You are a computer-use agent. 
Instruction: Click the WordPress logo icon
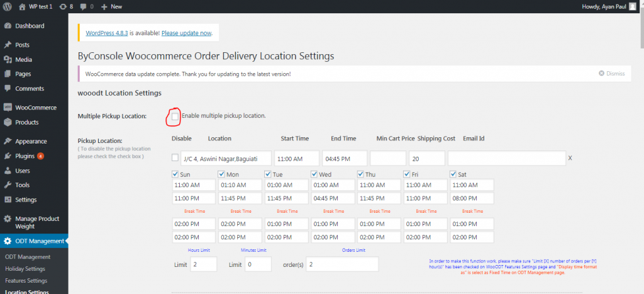pyautogui.click(x=8, y=6)
